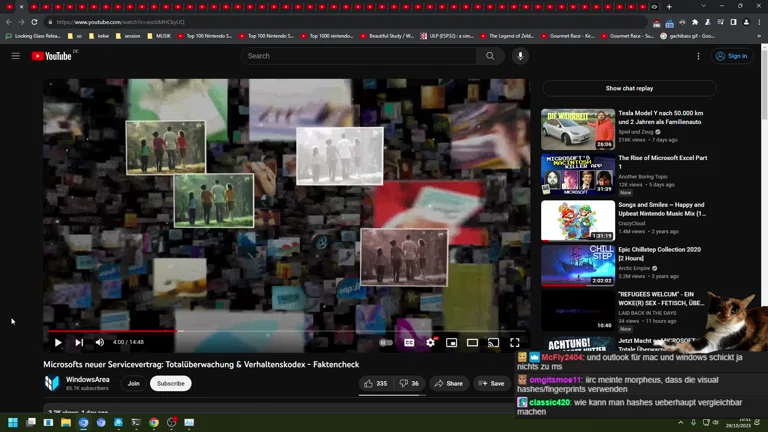Open the three-dot settings menu beside Sign in
Viewport: 768px width, 432px height.
[698, 56]
